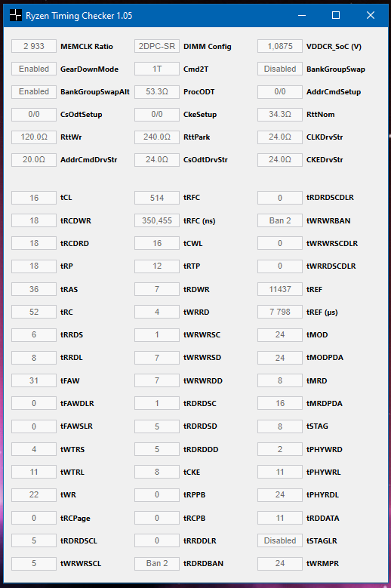The height and width of the screenshot is (588, 391).
Task: Select the ProcODT 53.3Ω field
Action: 157,91
